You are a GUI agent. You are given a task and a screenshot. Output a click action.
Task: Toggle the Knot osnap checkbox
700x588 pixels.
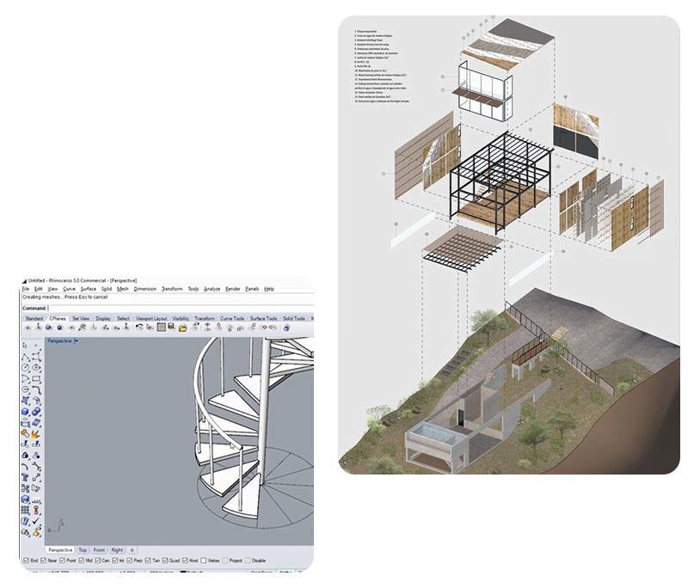[x=186, y=560]
